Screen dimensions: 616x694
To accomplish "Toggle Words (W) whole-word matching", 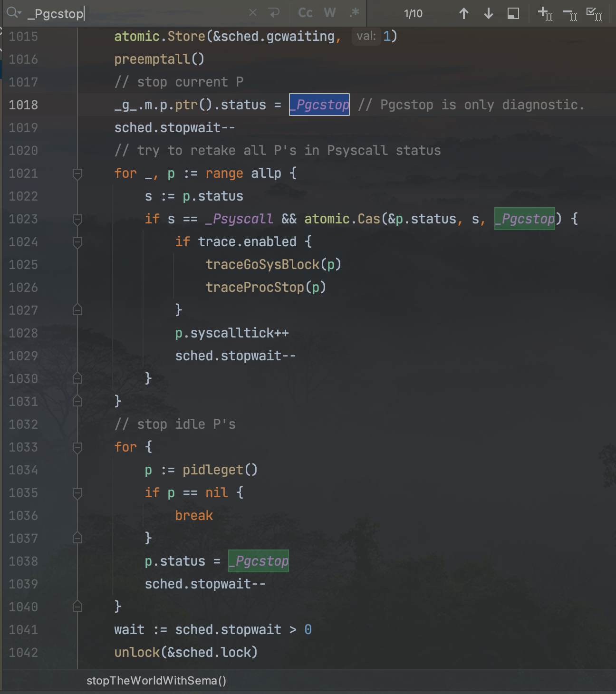I will [x=330, y=13].
